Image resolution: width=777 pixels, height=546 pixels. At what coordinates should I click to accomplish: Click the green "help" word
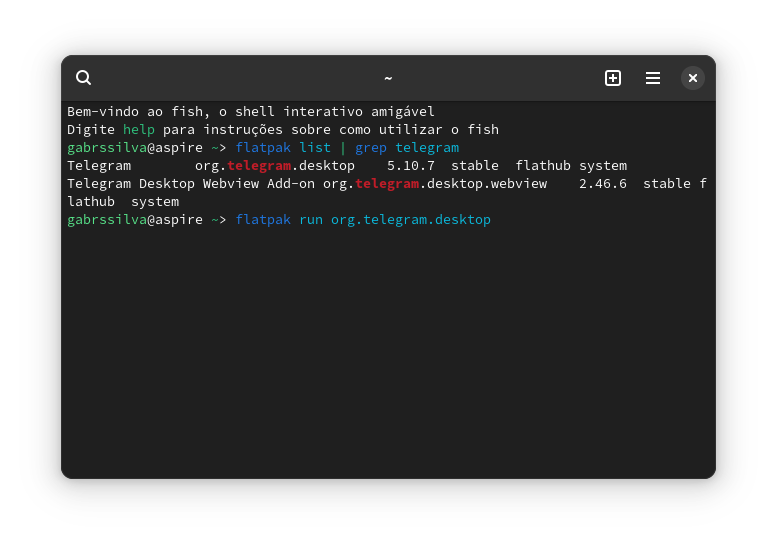[x=138, y=129]
